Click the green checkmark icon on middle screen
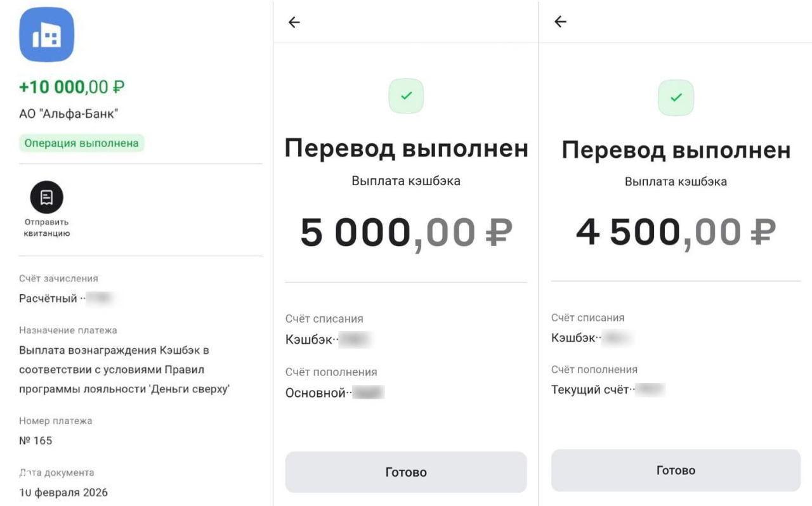This screenshot has height=506, width=812. (x=405, y=96)
